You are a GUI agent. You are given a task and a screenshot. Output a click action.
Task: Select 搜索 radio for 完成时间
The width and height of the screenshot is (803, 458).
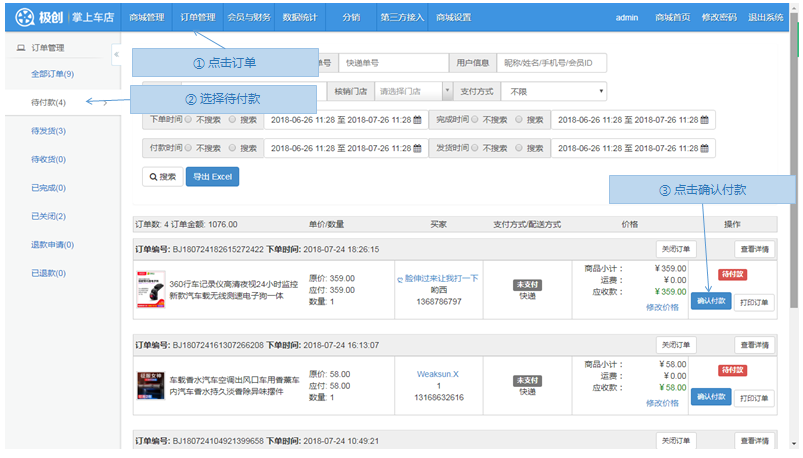520,120
